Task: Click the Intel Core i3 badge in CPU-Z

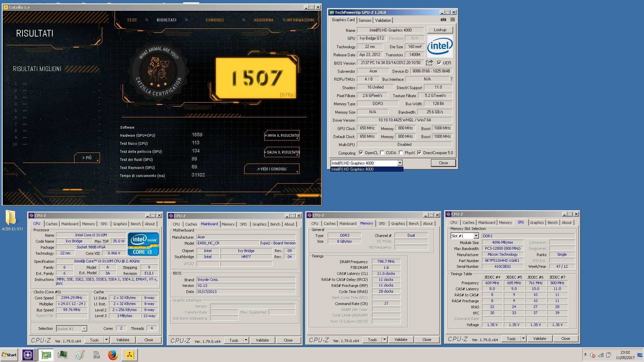Action: click(143, 244)
